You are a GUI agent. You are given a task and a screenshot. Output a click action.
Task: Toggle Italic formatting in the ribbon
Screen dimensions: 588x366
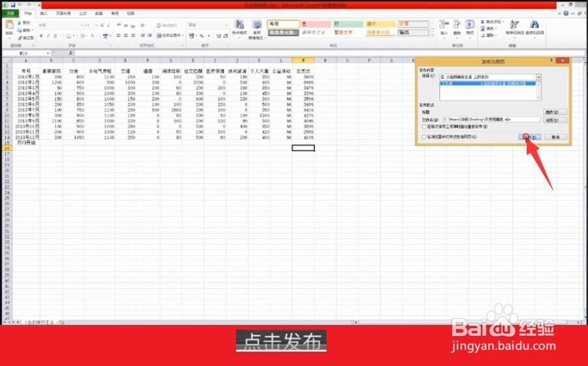(48, 36)
